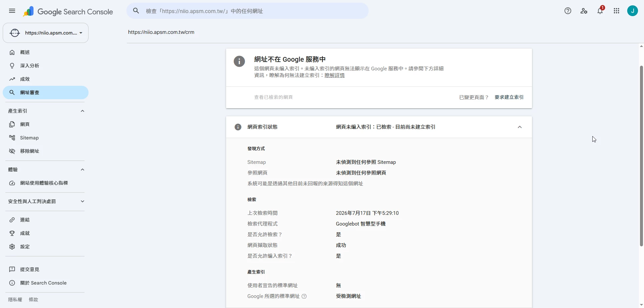
Task: Select 網址審查 in the sidebar
Action: (46, 93)
